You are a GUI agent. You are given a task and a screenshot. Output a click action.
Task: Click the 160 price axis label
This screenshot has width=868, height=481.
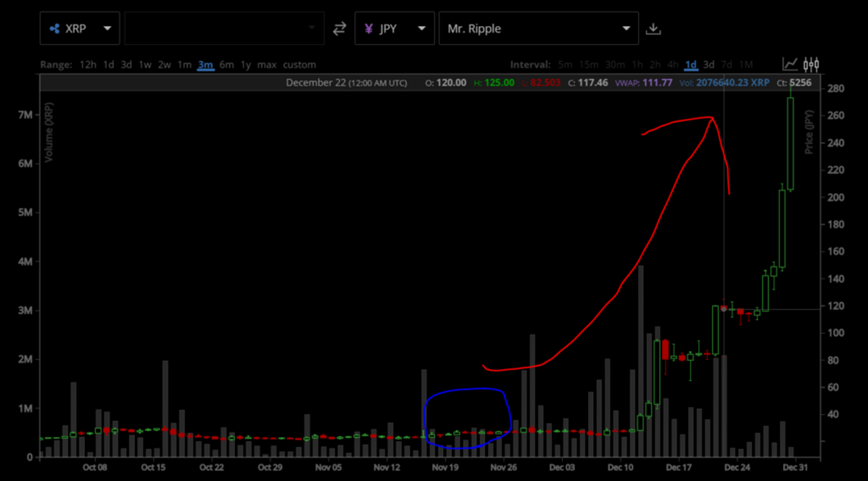pos(836,252)
